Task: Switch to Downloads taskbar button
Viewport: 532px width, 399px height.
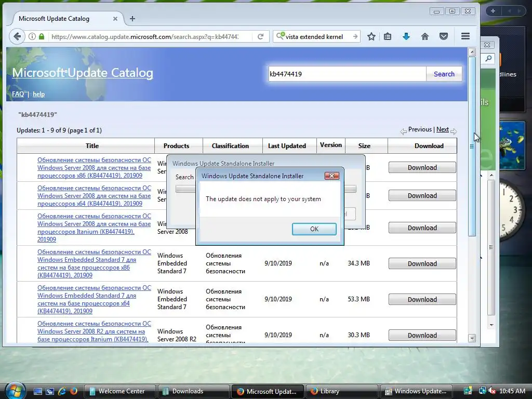Action: [x=193, y=391]
